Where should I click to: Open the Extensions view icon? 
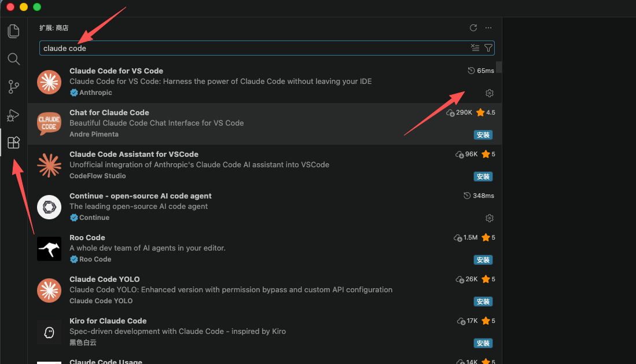coord(13,142)
